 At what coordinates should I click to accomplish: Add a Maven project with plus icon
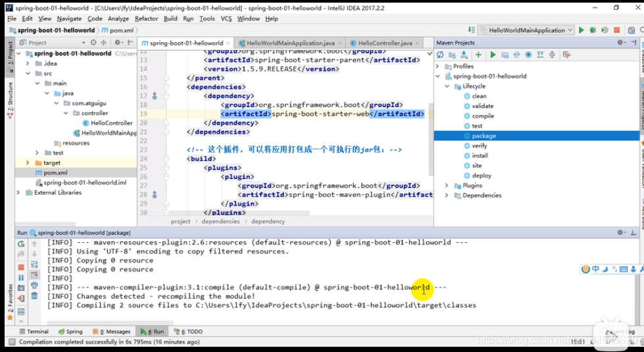pyautogui.click(x=478, y=55)
